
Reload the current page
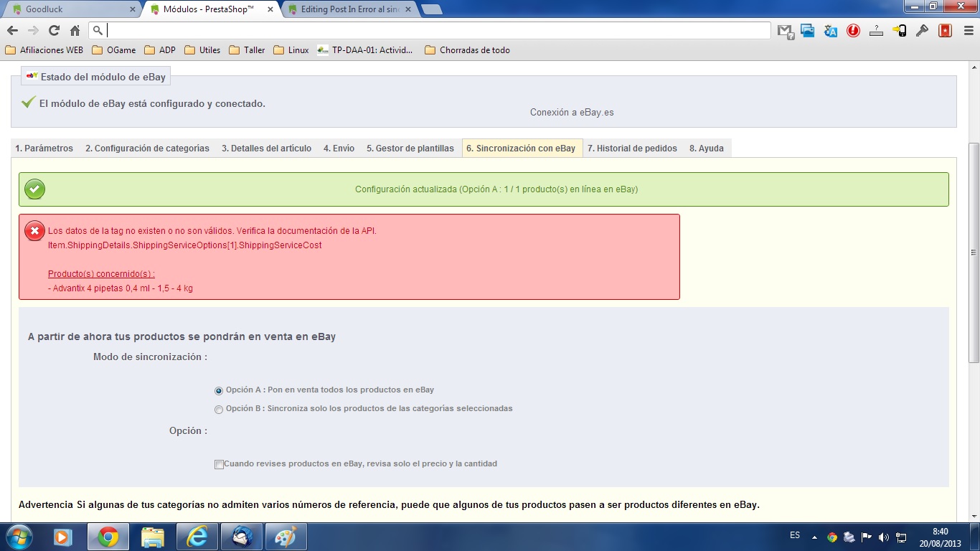(x=54, y=30)
